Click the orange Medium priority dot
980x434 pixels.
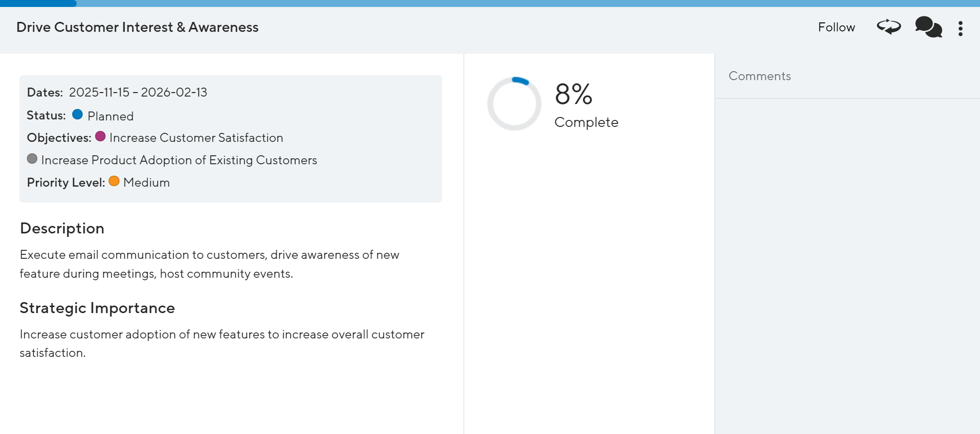click(x=114, y=181)
